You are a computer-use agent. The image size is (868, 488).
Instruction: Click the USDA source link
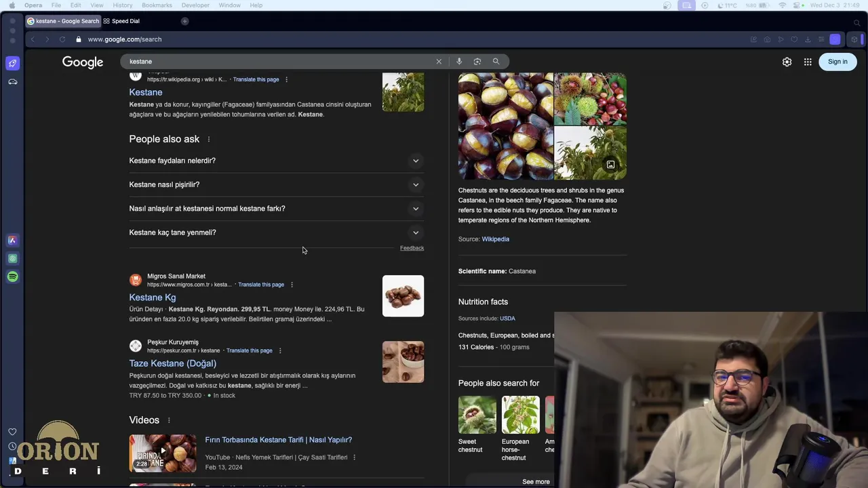tap(507, 319)
